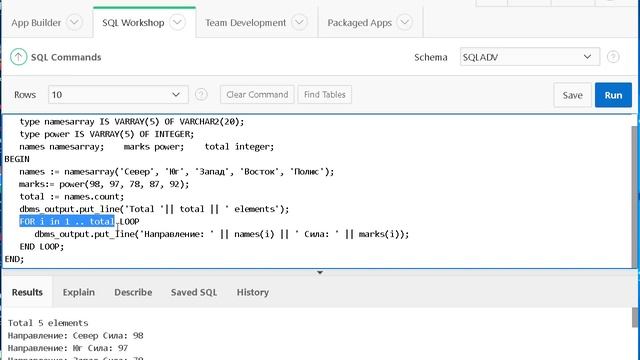Open the Schema help question icon

[x=613, y=57]
